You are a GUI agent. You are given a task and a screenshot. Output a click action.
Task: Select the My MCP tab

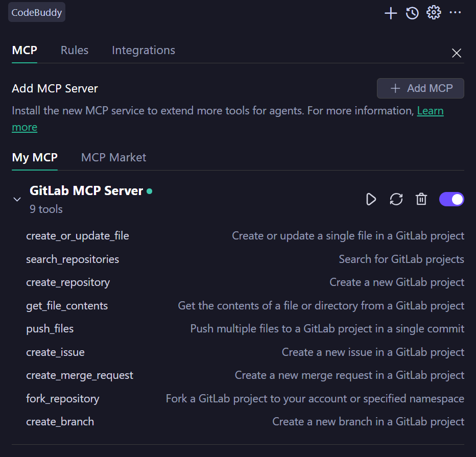pos(35,157)
